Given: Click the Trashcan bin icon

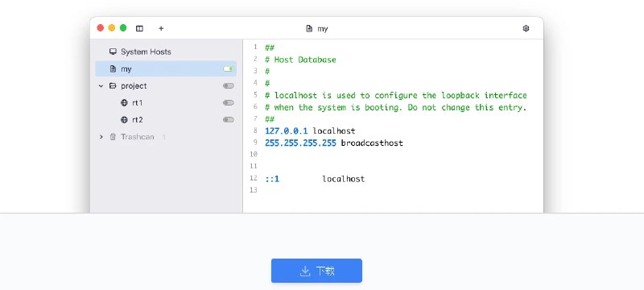Looking at the screenshot, I should [x=113, y=137].
